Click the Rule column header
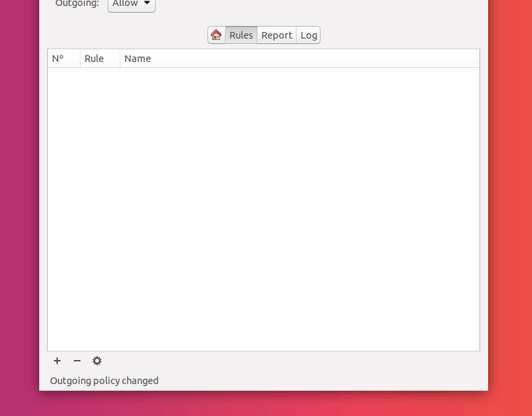The height and width of the screenshot is (416, 532). point(94,59)
